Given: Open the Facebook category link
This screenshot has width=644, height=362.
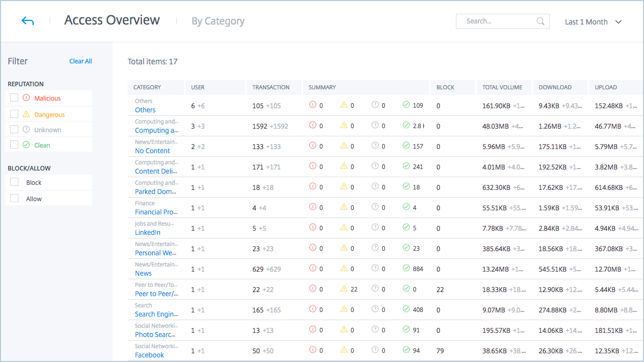Looking at the screenshot, I should tap(149, 355).
